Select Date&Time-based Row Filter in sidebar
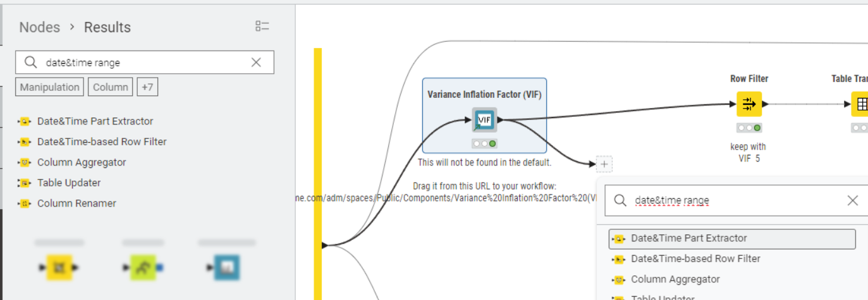 coord(102,141)
